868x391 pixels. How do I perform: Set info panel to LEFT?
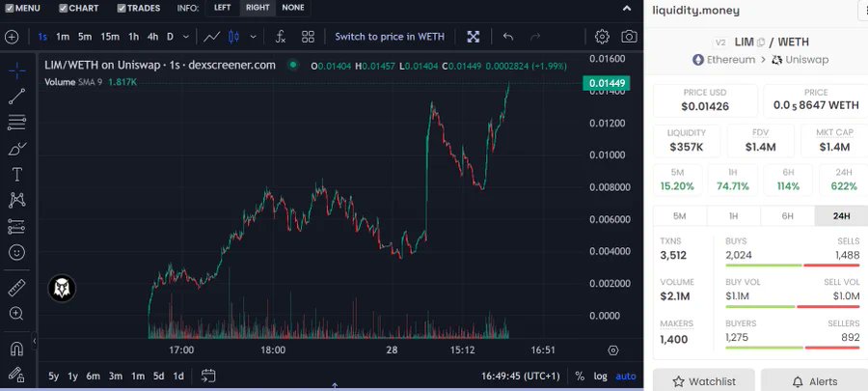point(223,8)
